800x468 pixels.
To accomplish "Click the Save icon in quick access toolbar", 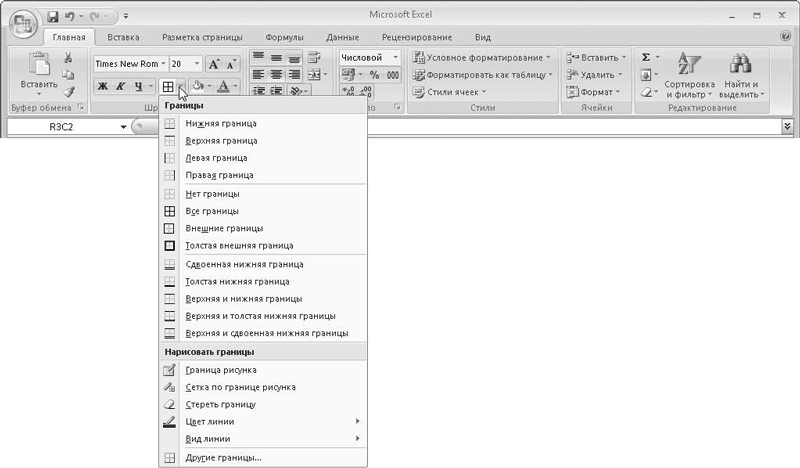I will 52,17.
